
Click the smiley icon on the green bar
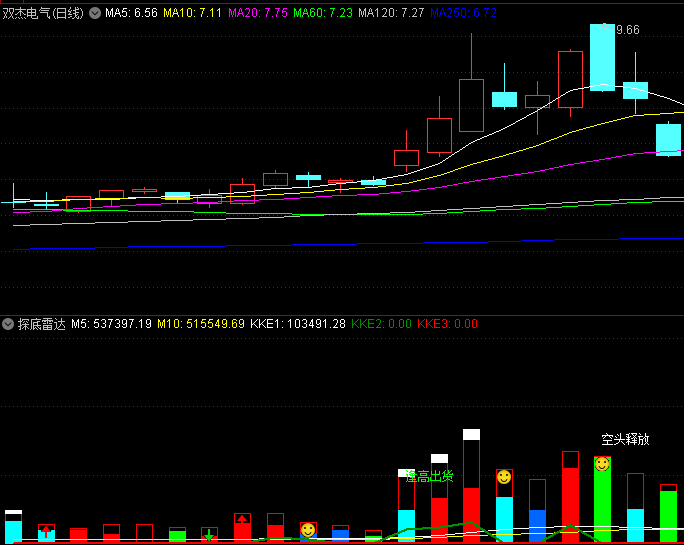tap(602, 464)
